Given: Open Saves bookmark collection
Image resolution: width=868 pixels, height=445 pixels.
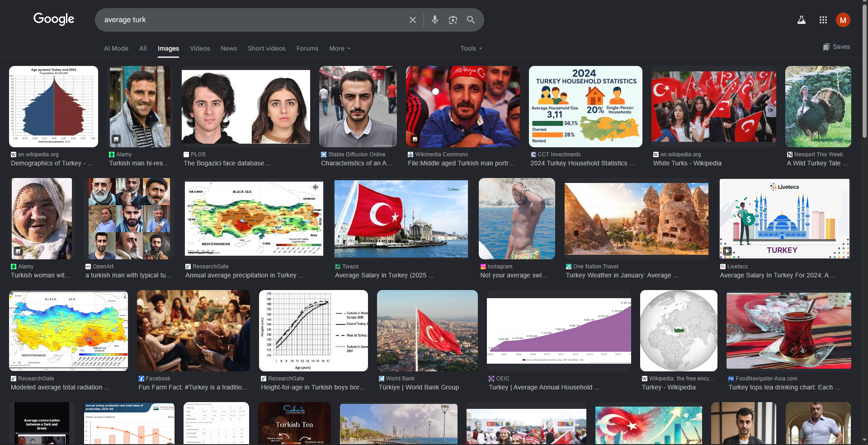Looking at the screenshot, I should 836,47.
